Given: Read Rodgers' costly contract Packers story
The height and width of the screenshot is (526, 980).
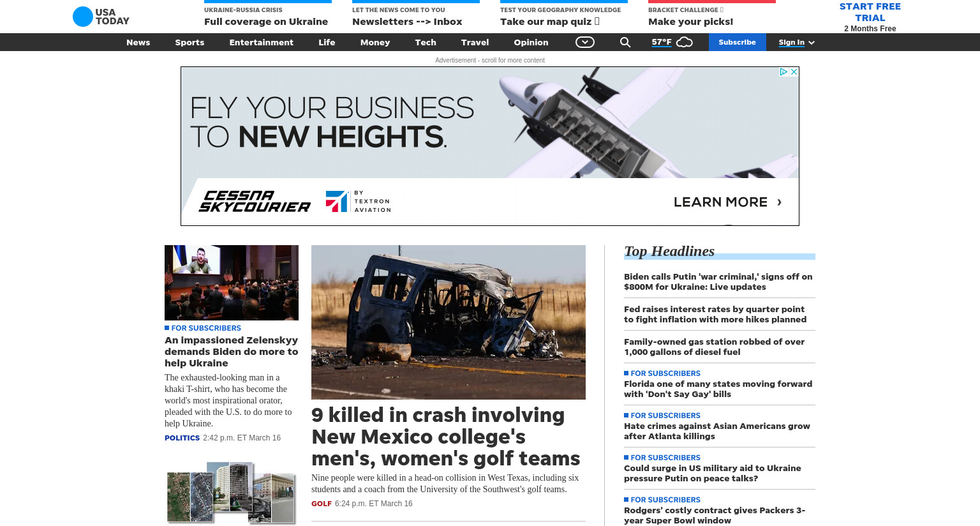Looking at the screenshot, I should coord(715,515).
